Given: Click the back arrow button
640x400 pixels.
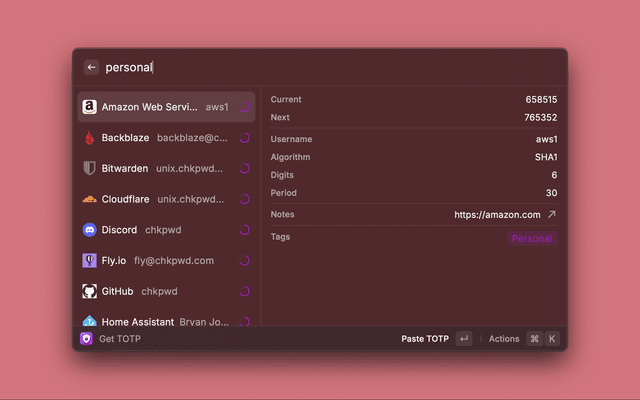Looking at the screenshot, I should point(91,67).
